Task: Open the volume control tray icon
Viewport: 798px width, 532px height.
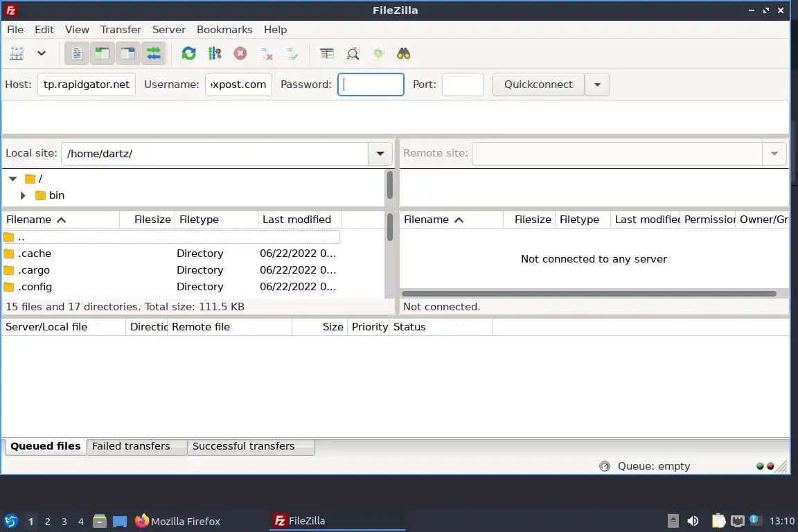Action: (x=693, y=521)
